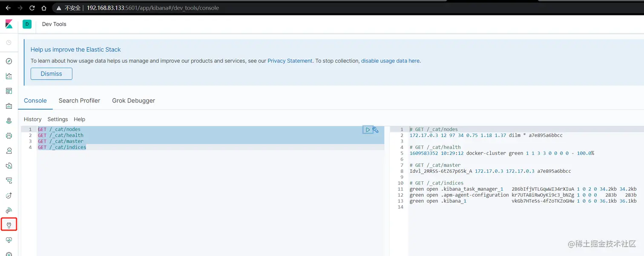Click the insecure site warning icon
Screen dimensions: 644x256
coord(59,8)
